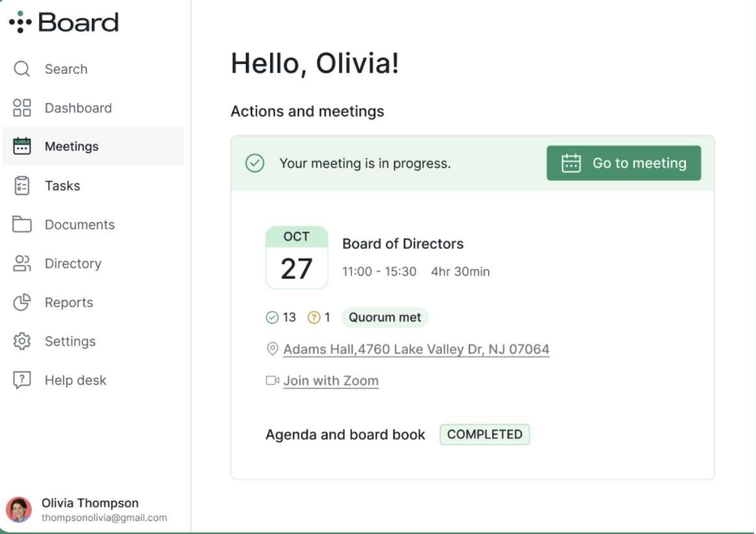Click the Tasks checklist icon
756x534 pixels.
click(x=22, y=186)
